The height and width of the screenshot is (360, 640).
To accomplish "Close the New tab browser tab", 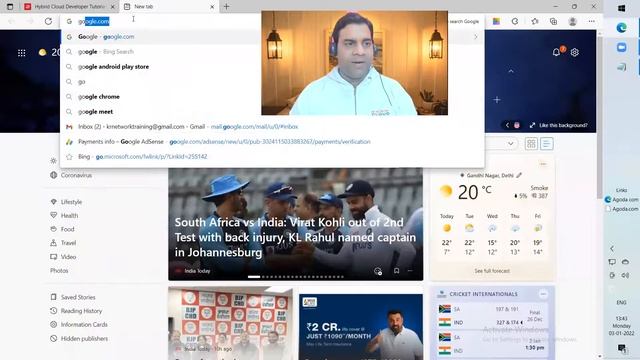I will 212,7.
